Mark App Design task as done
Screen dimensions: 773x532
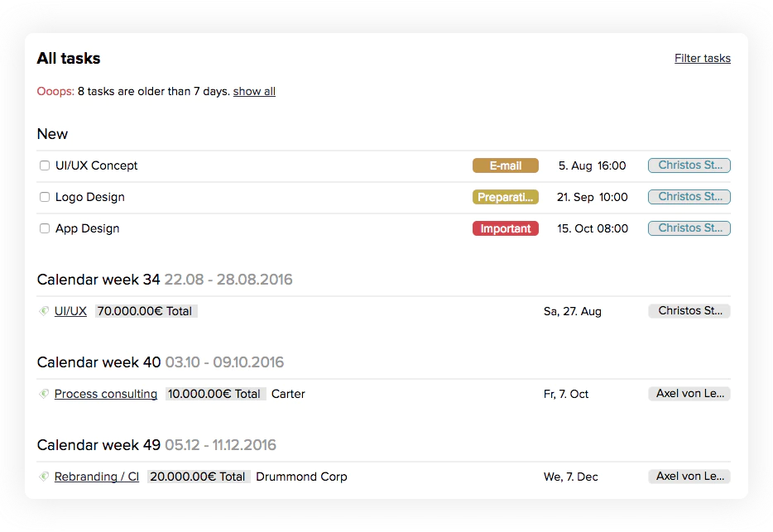tap(45, 229)
